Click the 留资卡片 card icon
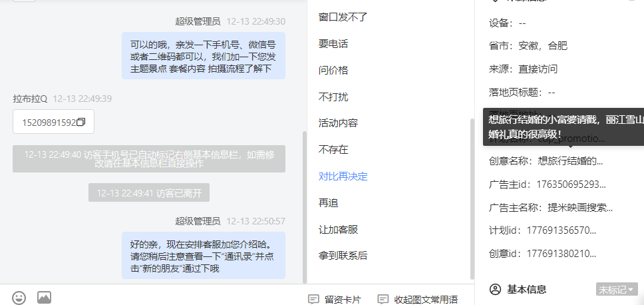Image resolution: width=644 pixels, height=305 pixels. point(313,299)
